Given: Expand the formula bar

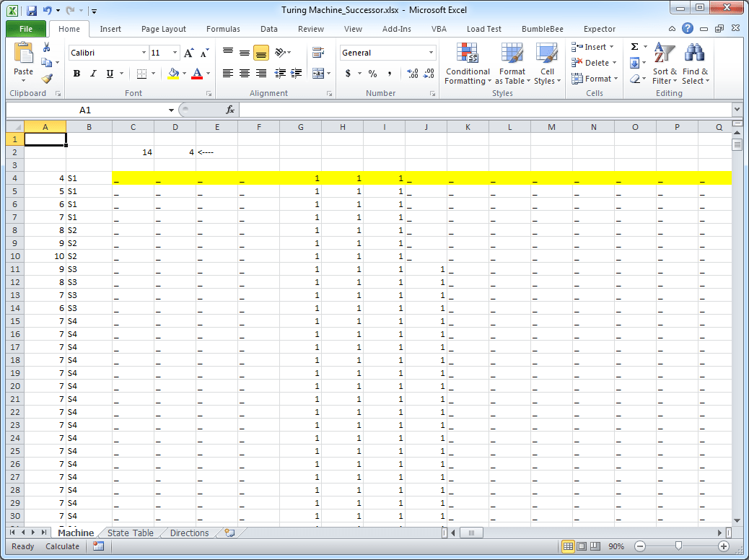Looking at the screenshot, I should pyautogui.click(x=737, y=110).
